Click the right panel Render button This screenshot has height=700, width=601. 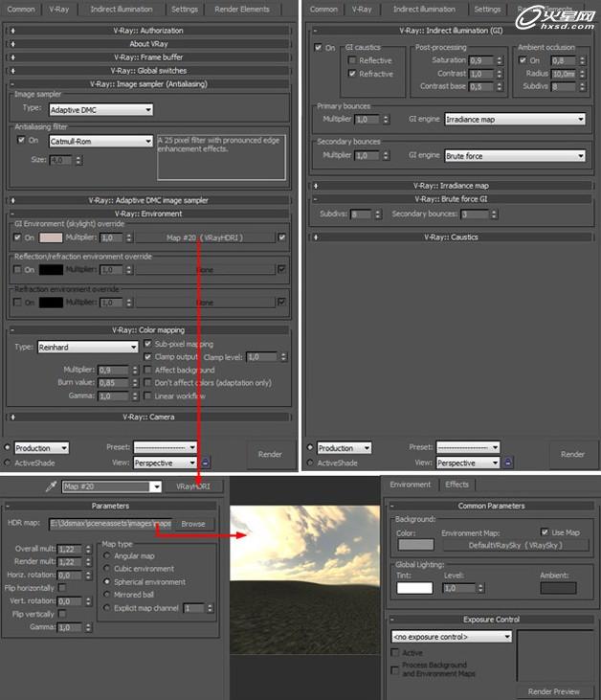572,455
